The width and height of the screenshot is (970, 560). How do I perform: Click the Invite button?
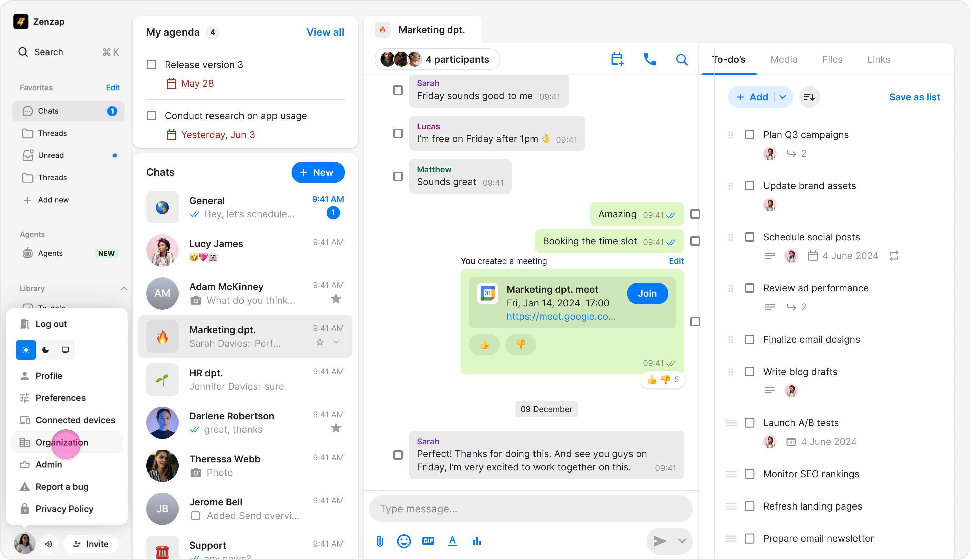point(91,544)
